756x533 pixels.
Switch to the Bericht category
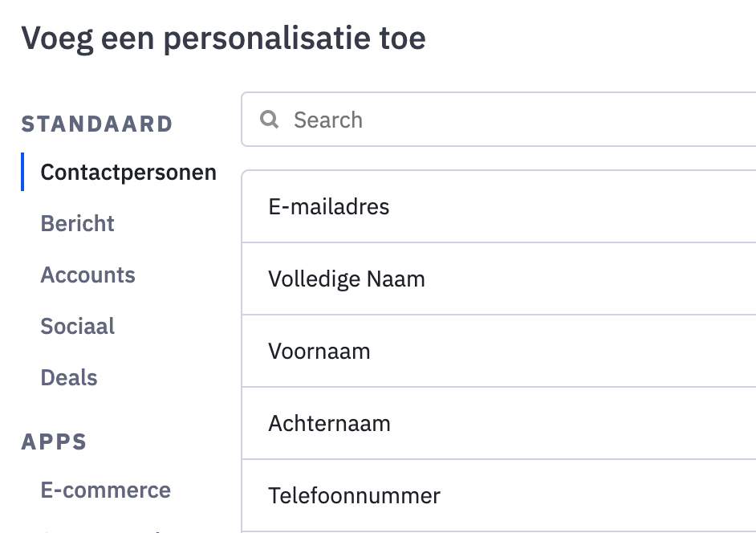tap(78, 224)
